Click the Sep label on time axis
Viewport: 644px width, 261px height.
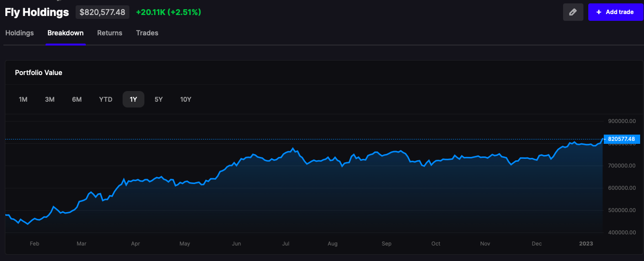(386, 244)
